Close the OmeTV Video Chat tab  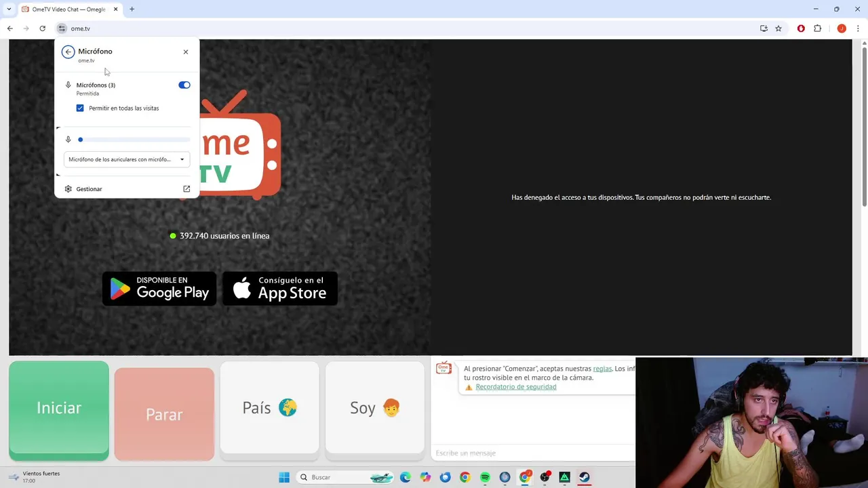pos(115,9)
